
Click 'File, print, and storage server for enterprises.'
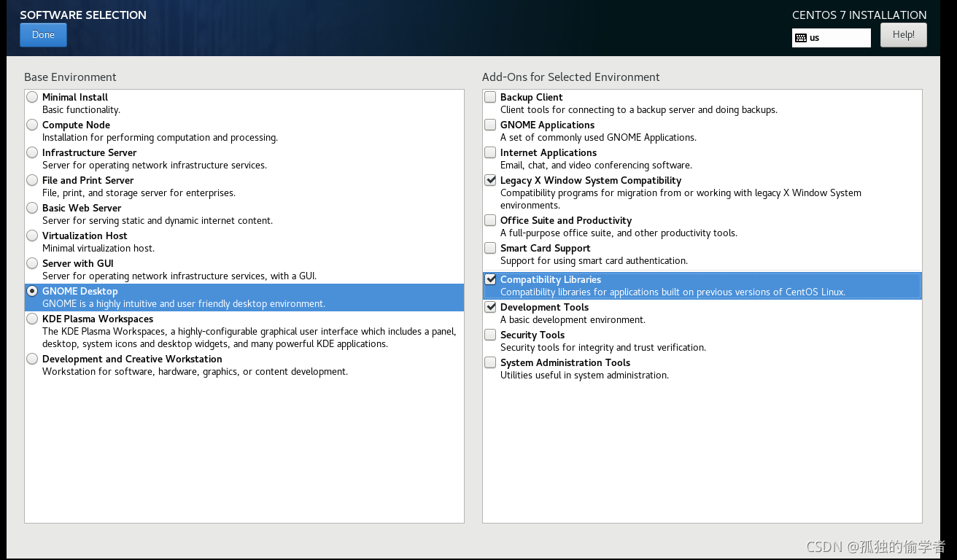tap(139, 193)
